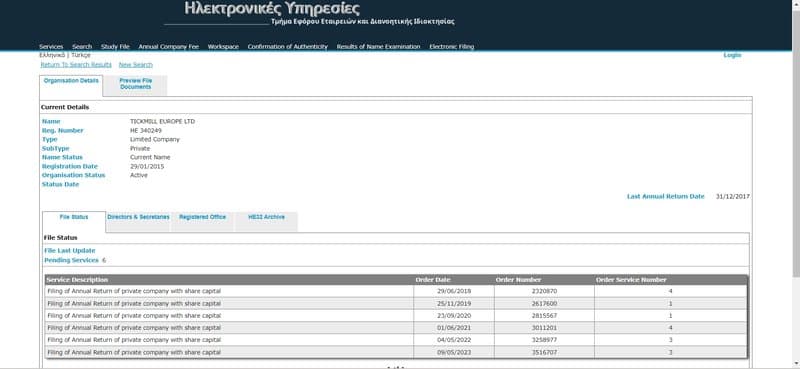Open the Registered Office tab
The width and height of the screenshot is (800, 369).
coord(203,217)
